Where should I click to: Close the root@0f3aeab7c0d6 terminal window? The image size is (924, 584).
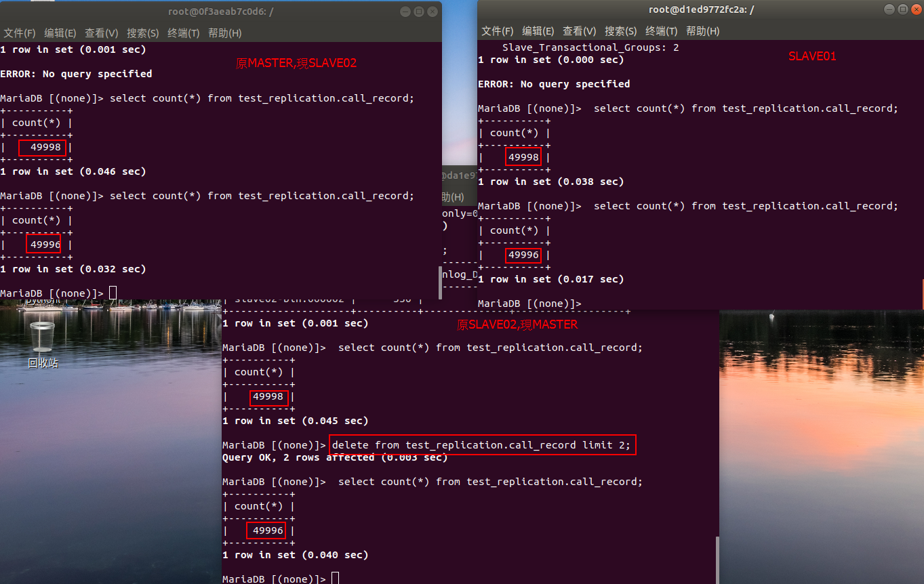pyautogui.click(x=432, y=12)
